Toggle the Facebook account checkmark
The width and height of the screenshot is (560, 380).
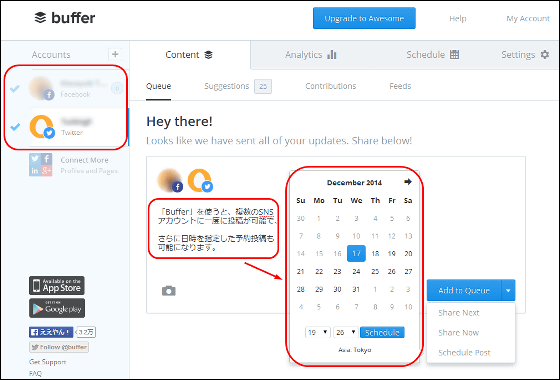coord(15,88)
